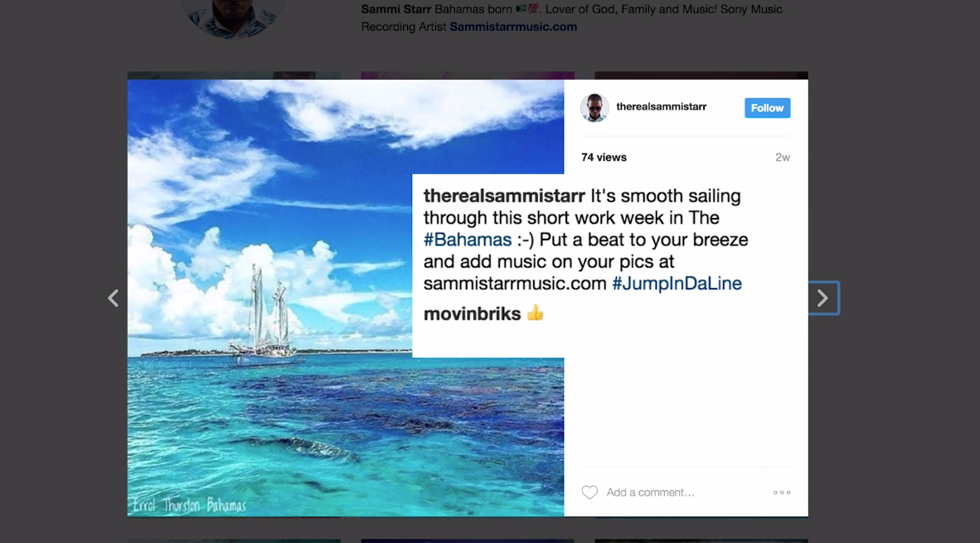
Task: Open the #JumpInDaLine hashtag
Action: (677, 284)
